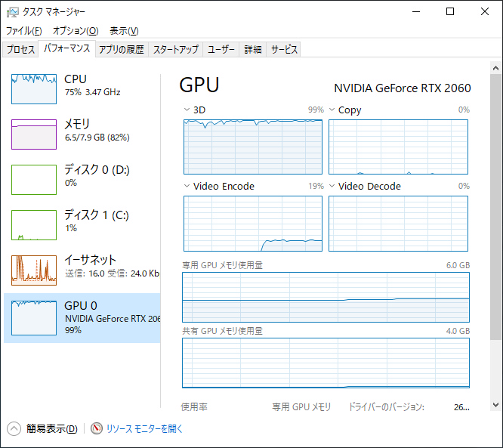
Task: Open the Video Encode engine dropdown
Action: coord(187,186)
